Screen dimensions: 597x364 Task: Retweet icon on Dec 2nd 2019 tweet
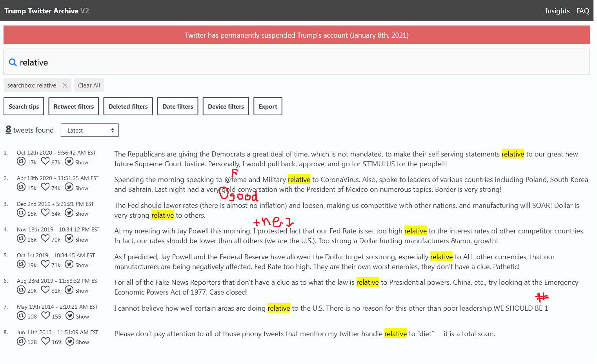tap(21, 213)
